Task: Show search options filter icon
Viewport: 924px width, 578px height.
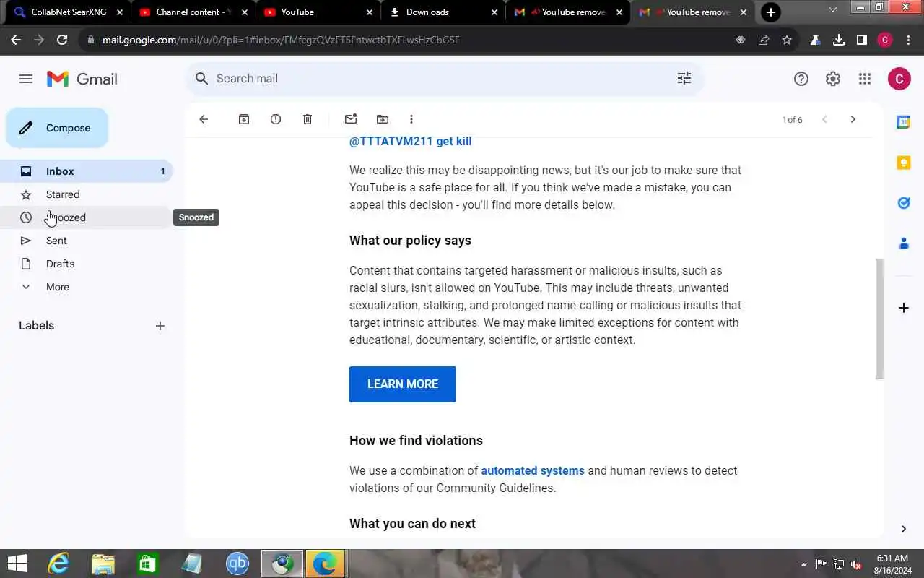Action: click(x=684, y=78)
